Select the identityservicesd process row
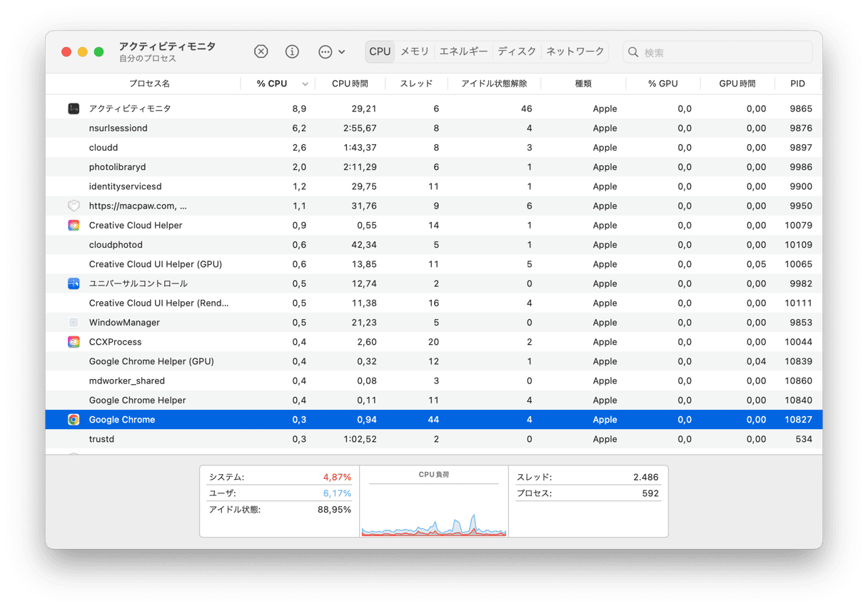The height and width of the screenshot is (609, 868). (x=434, y=186)
